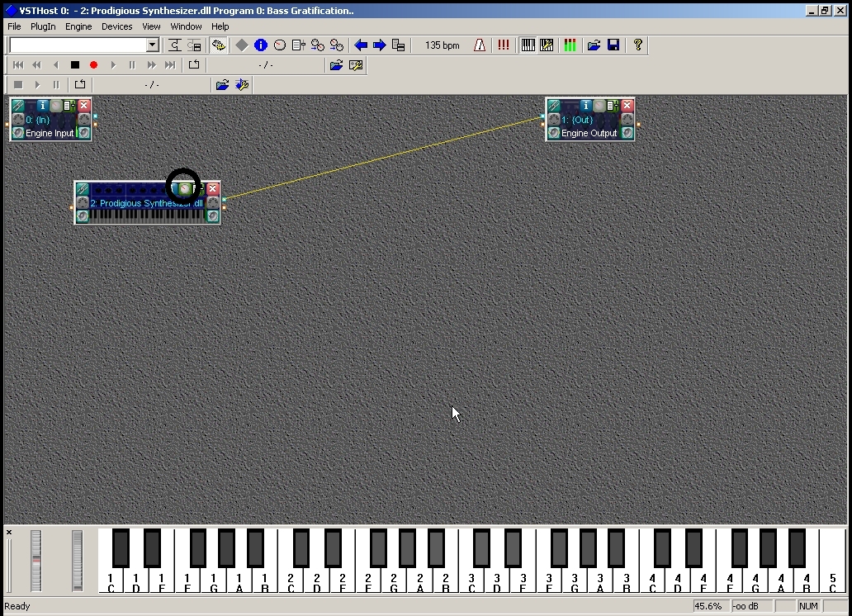This screenshot has width=852, height=616.
Task: Click the Help question mark icon
Action: tap(637, 45)
